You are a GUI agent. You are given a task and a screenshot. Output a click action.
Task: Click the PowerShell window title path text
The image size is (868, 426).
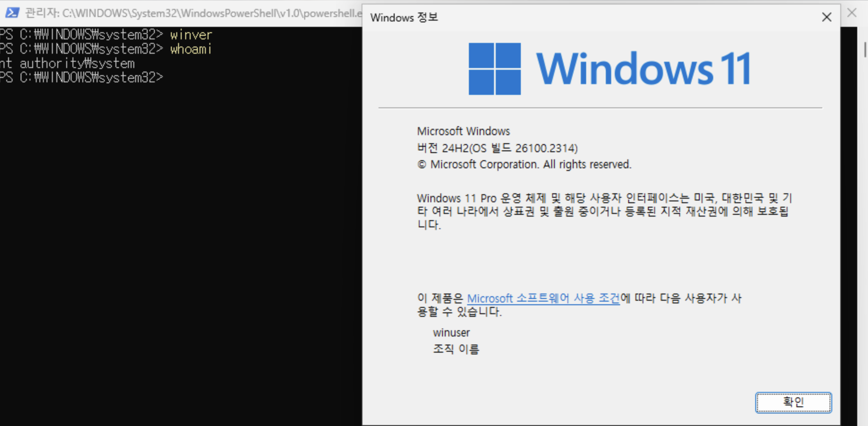pos(194,13)
